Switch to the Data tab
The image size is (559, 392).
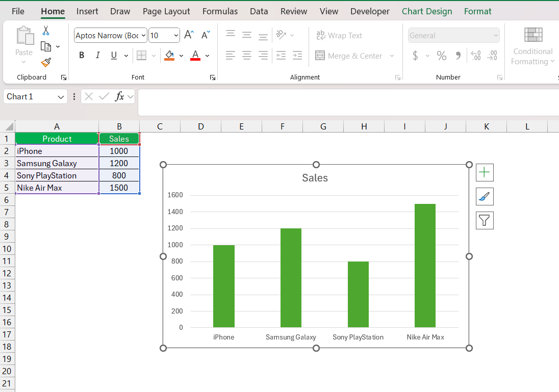(x=259, y=11)
